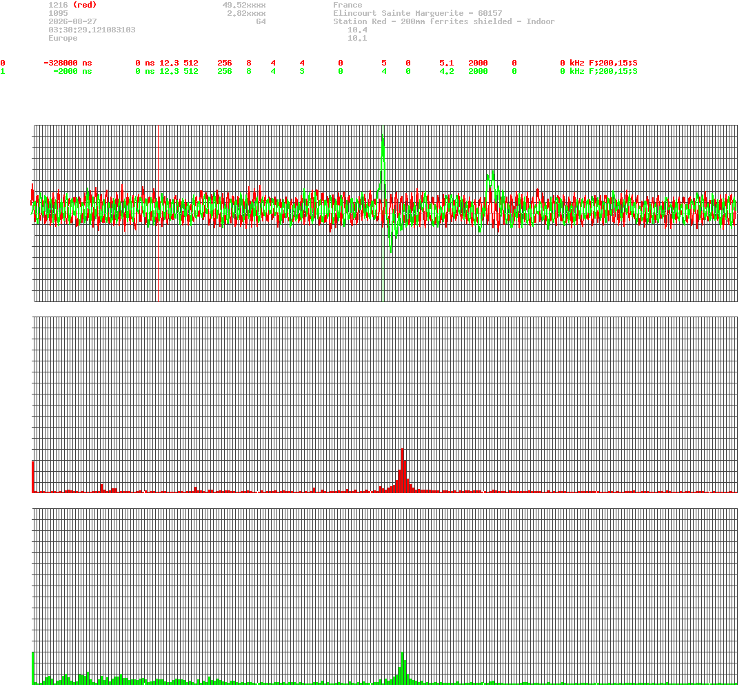755x700 pixels.
Task: Select "4.2" in the green channel row
Action: (446, 71)
